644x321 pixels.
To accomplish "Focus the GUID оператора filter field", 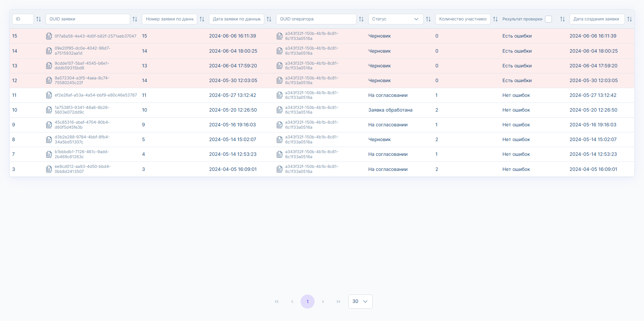I will tap(316, 19).
